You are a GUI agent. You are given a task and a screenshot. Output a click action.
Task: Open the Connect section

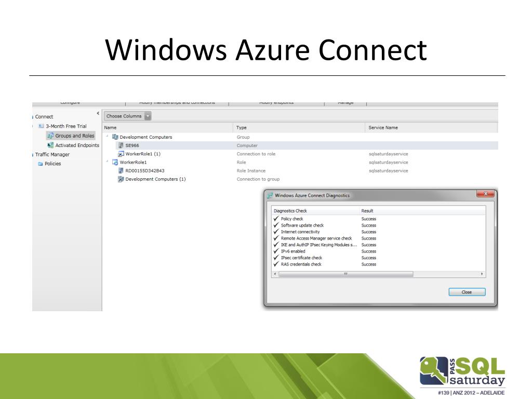(44, 116)
